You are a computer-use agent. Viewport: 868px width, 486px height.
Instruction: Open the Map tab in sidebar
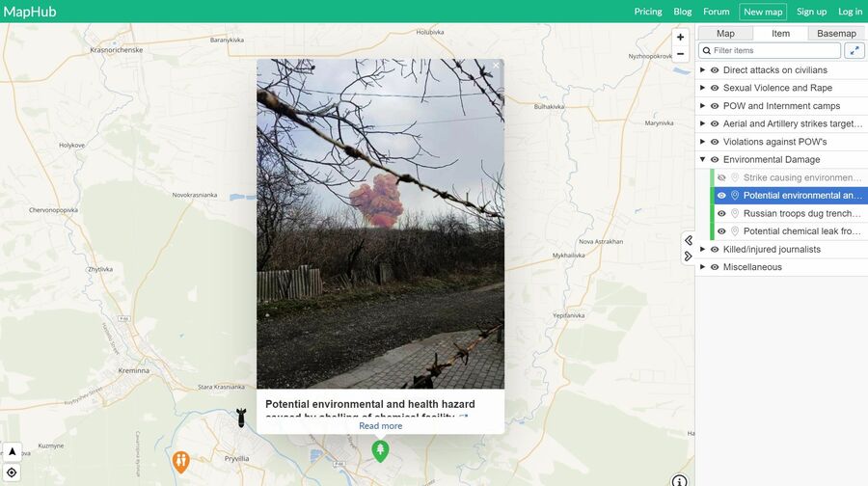(725, 34)
